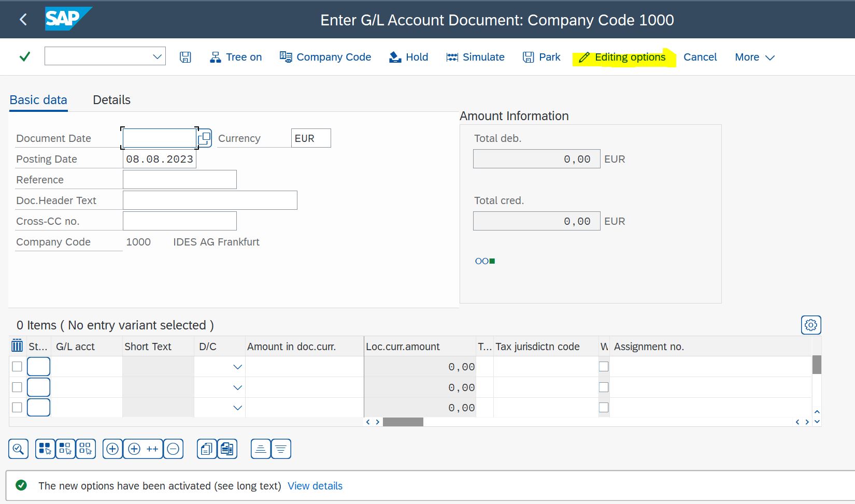This screenshot has height=504, width=855.
Task: Select the Hold icon
Action: click(395, 56)
